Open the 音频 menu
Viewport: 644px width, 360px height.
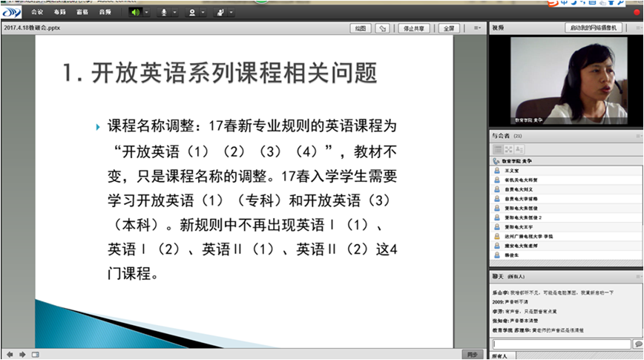105,13
